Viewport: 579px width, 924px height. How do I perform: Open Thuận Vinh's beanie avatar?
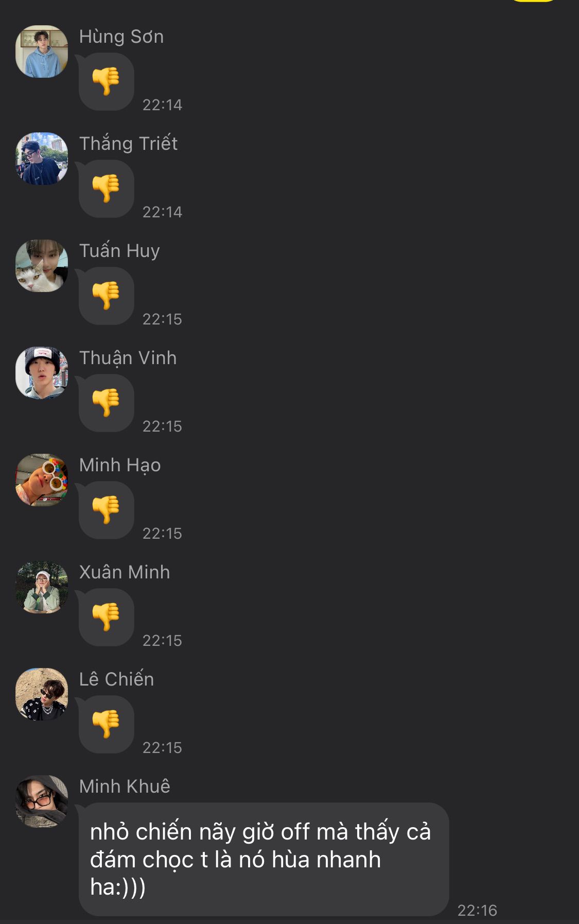(x=42, y=373)
